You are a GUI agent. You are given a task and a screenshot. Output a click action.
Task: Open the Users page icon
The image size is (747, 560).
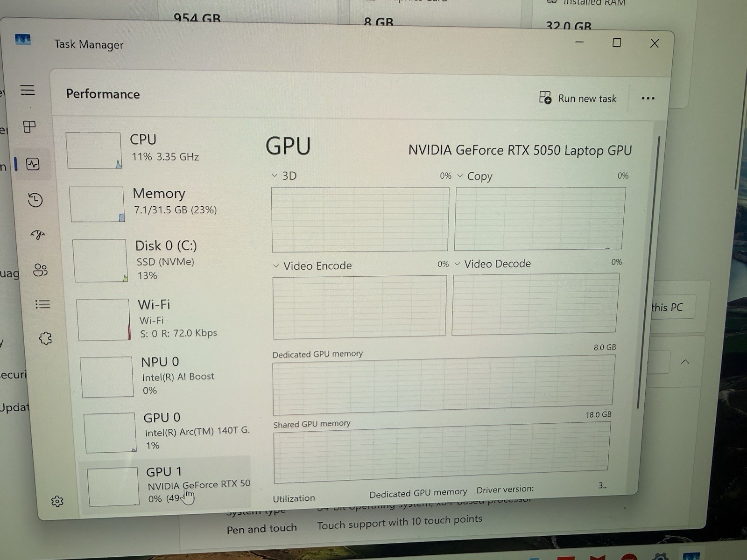pyautogui.click(x=40, y=270)
